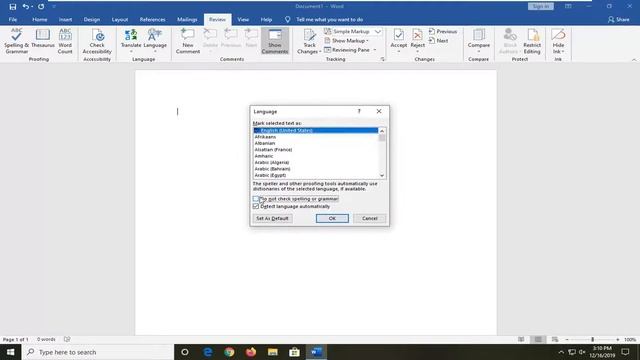Run Spelling & Grammar check
The width and height of the screenshot is (640, 360).
[x=17, y=41]
